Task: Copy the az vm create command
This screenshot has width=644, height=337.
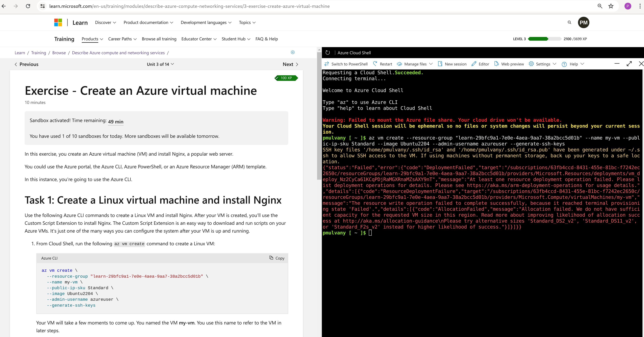Action: pos(277,258)
